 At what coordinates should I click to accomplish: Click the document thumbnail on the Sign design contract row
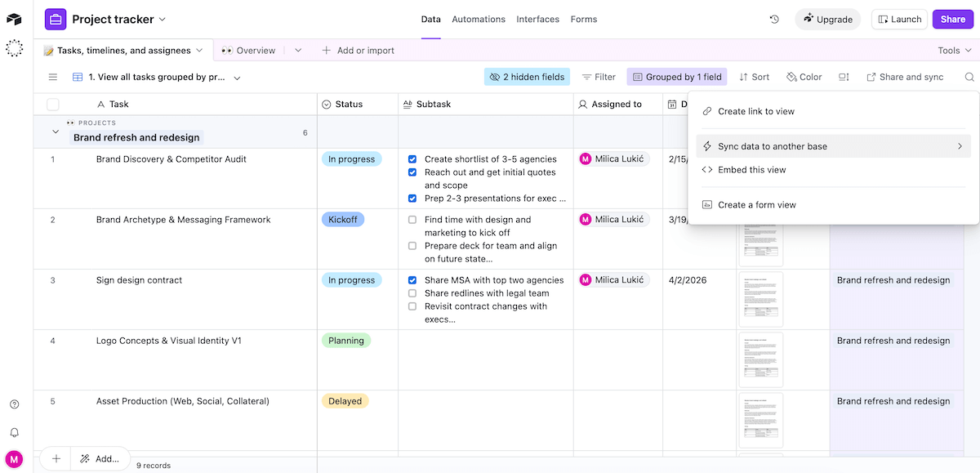click(x=760, y=299)
